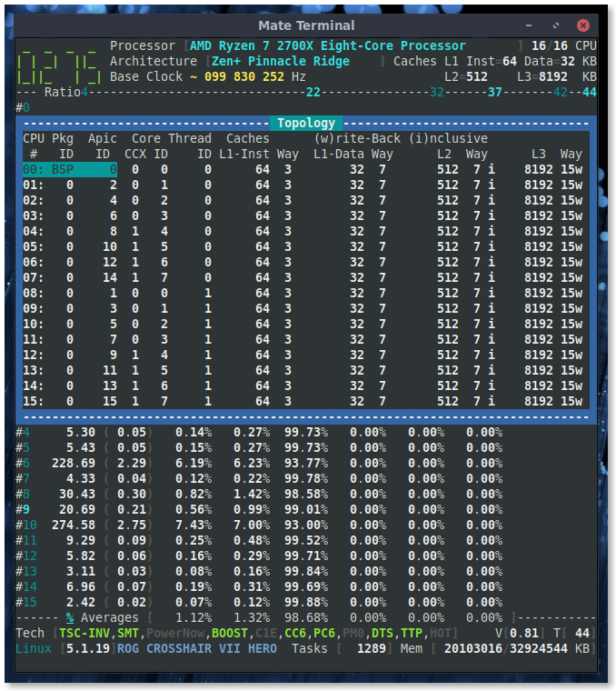The height and width of the screenshot is (691, 616).
Task: Click the BOOST tech flag
Action: tap(230, 634)
